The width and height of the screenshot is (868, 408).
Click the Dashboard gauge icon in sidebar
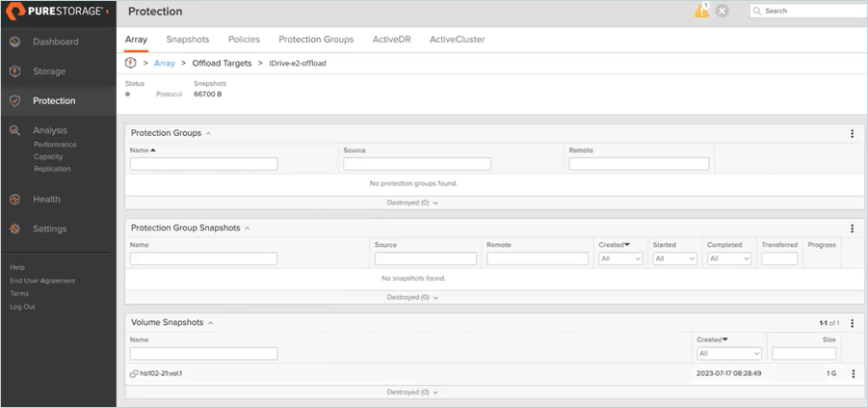pos(15,41)
